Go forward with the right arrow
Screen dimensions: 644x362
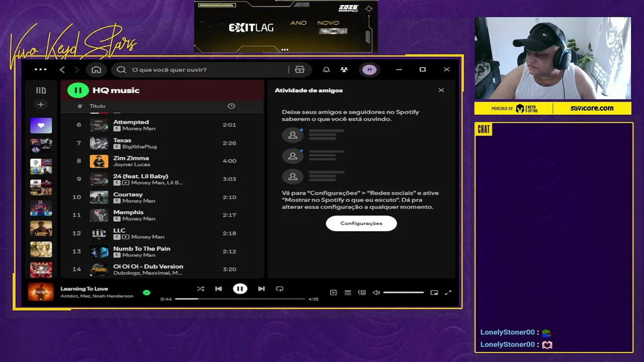coord(77,69)
